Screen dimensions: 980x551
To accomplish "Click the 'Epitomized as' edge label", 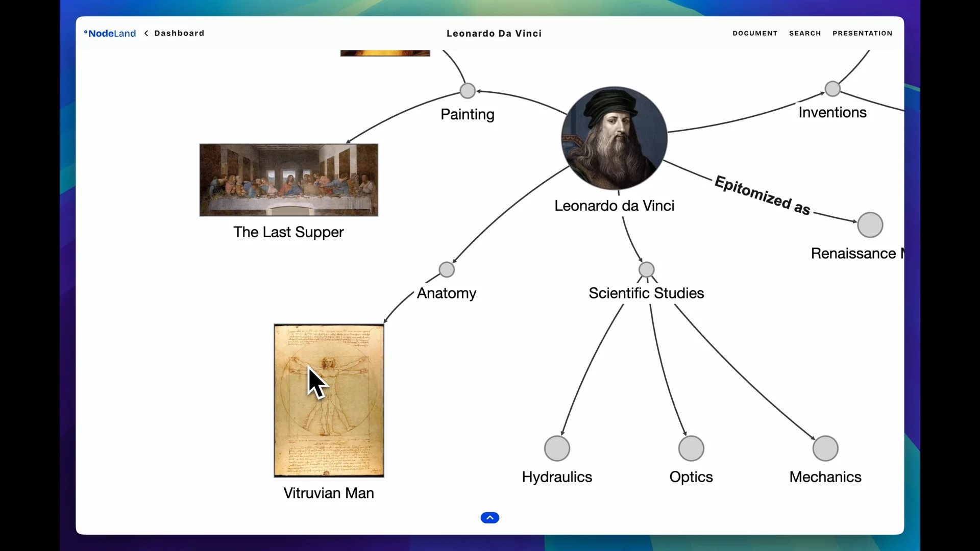I will pos(763,195).
